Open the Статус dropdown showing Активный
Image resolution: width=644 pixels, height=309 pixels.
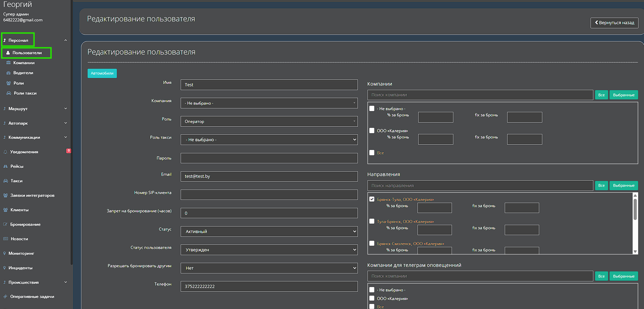(269, 232)
